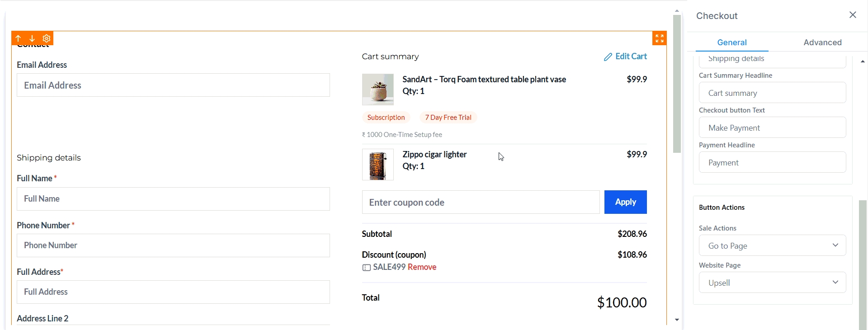Click the page preview vertical scrollbar
The height and width of the screenshot is (330, 868).
click(x=677, y=84)
